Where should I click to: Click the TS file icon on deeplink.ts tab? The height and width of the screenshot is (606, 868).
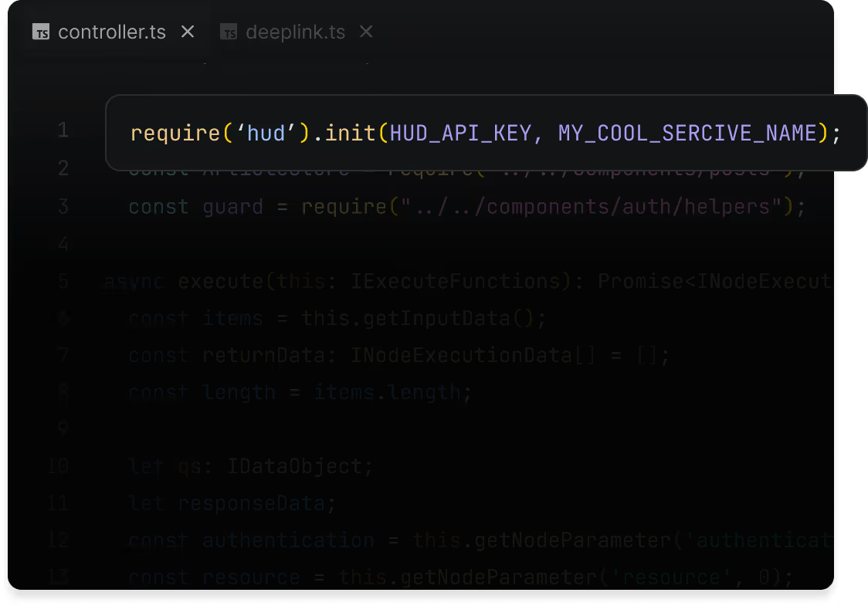229,32
